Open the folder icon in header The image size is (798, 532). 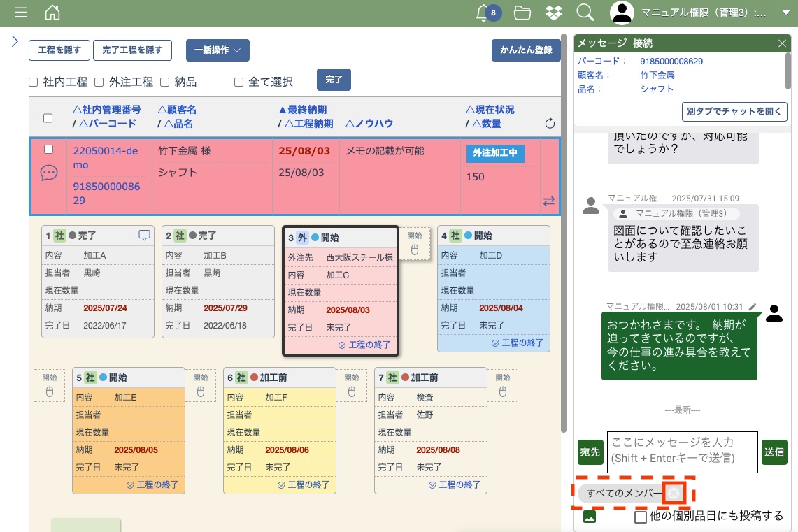(x=522, y=13)
